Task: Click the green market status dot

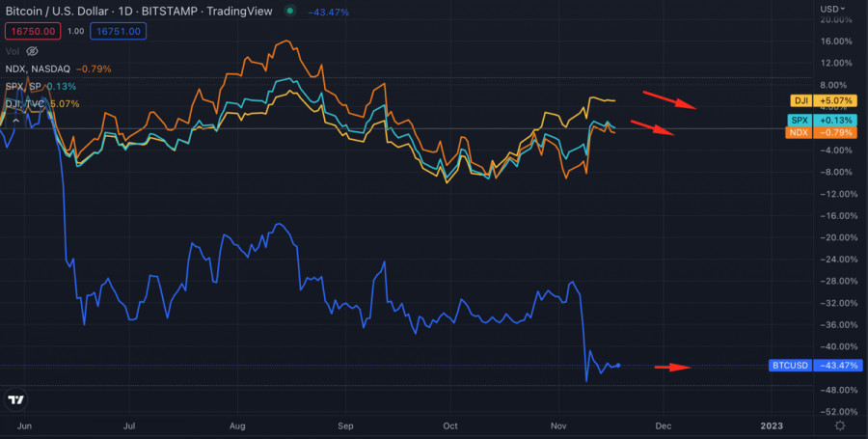Action: tap(289, 11)
